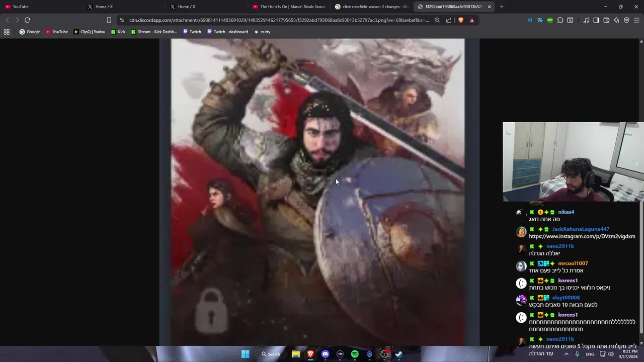
Task: Open the nutty bookmark
Action: point(262,32)
